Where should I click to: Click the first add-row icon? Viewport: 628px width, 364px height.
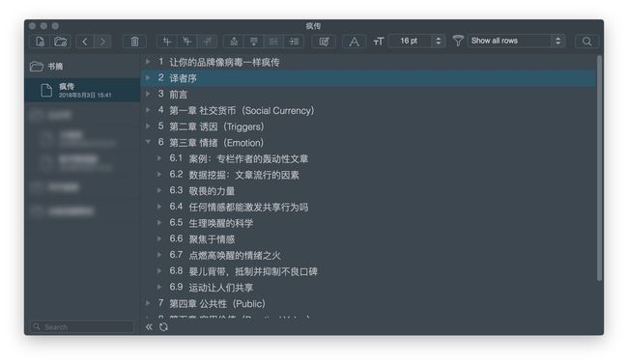[167, 42]
